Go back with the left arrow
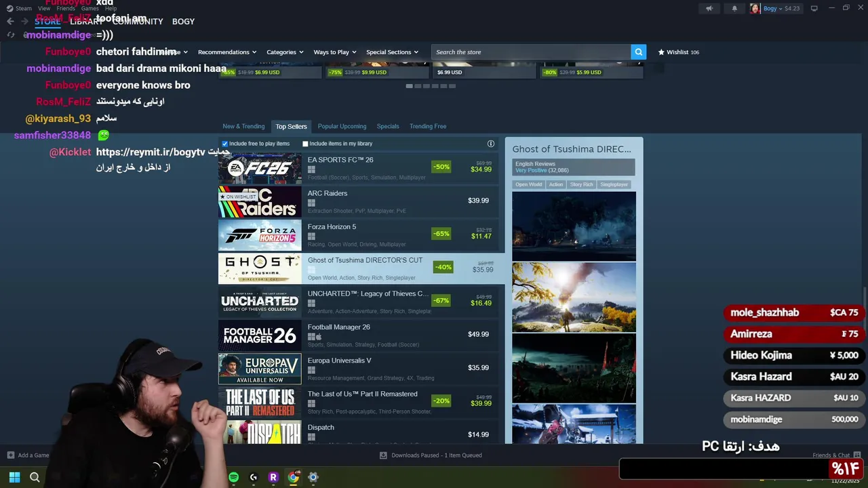The image size is (868, 488). [10, 22]
